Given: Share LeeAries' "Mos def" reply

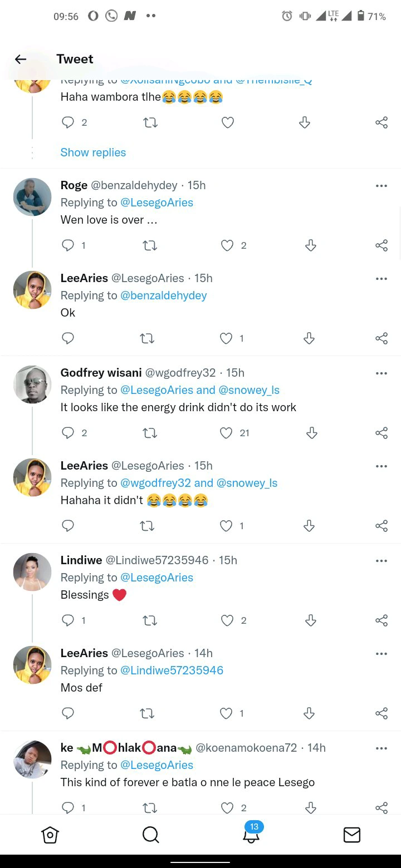Looking at the screenshot, I should [x=382, y=713].
